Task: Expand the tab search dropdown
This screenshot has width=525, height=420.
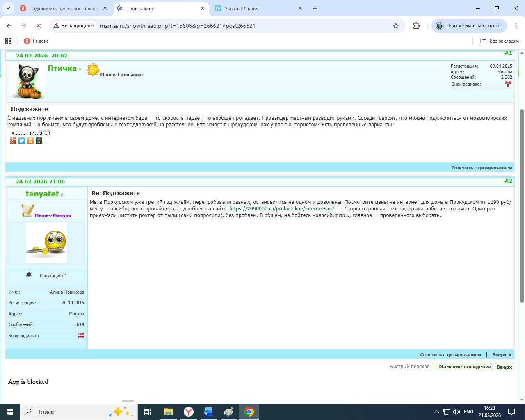Action: [8, 8]
